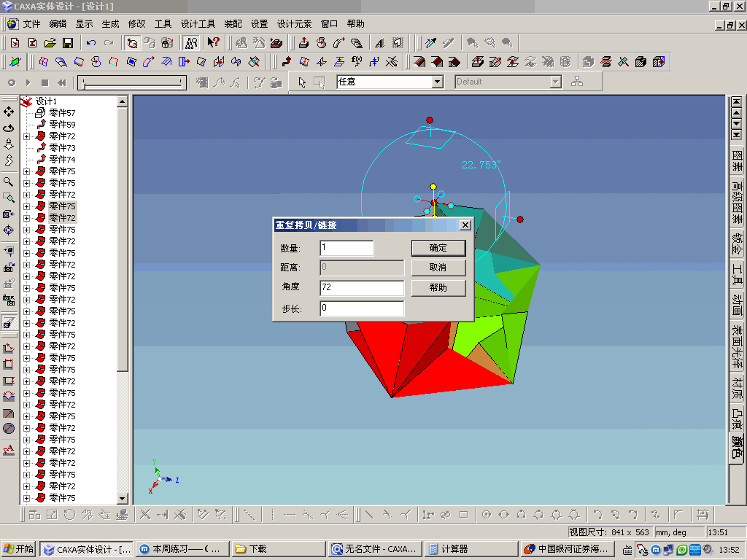Click the Redo arrow icon
The width and height of the screenshot is (747, 560).
click(109, 43)
